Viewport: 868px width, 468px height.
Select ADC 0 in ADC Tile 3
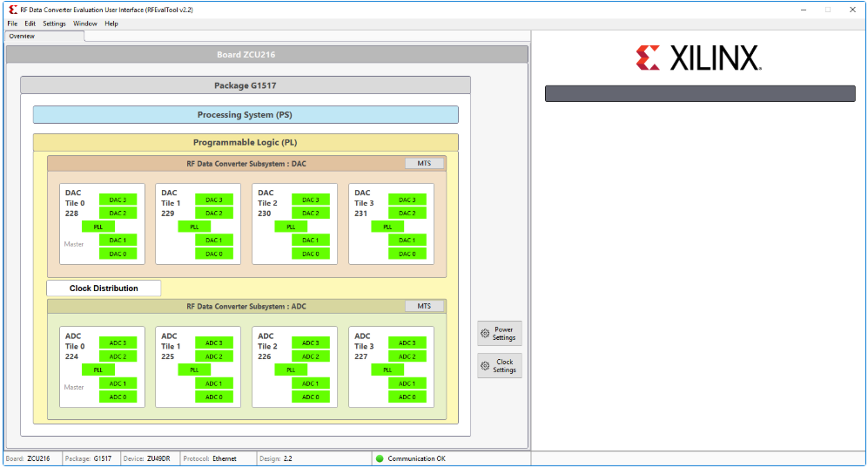(407, 397)
